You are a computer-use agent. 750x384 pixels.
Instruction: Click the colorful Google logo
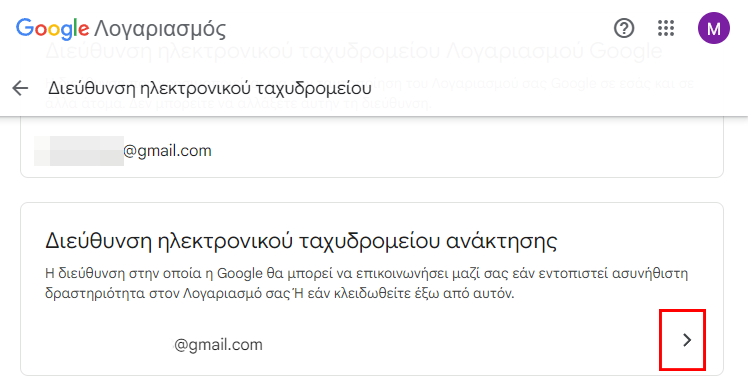click(x=53, y=29)
